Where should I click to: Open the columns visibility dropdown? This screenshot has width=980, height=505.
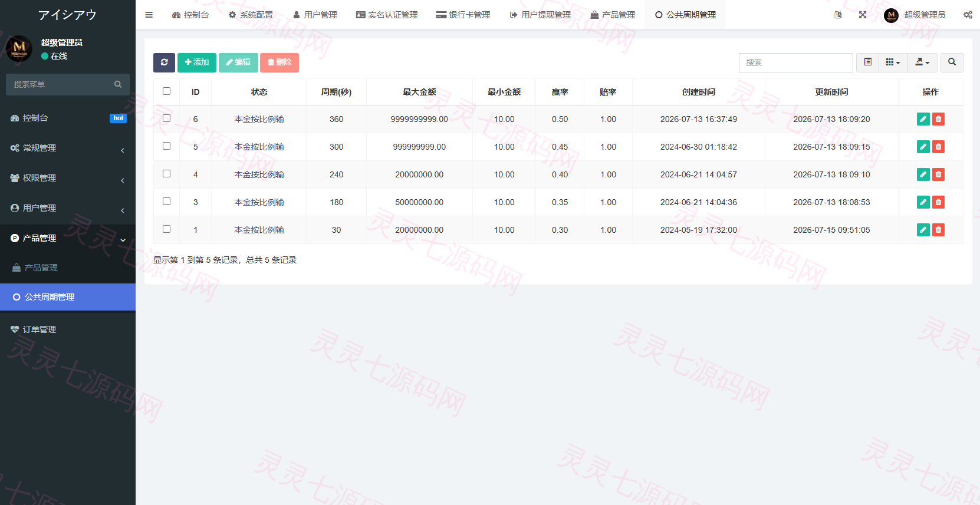893,62
